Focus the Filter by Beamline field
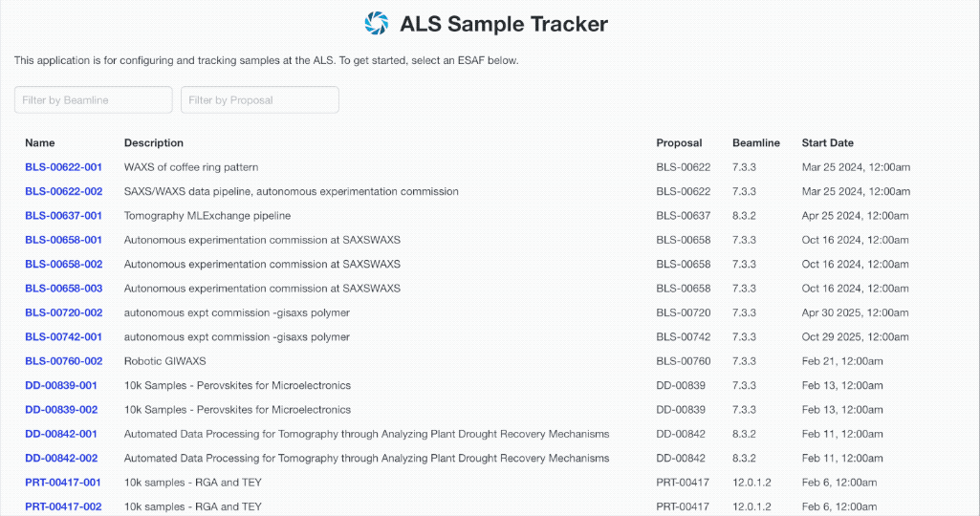The height and width of the screenshot is (516, 980). [93, 100]
